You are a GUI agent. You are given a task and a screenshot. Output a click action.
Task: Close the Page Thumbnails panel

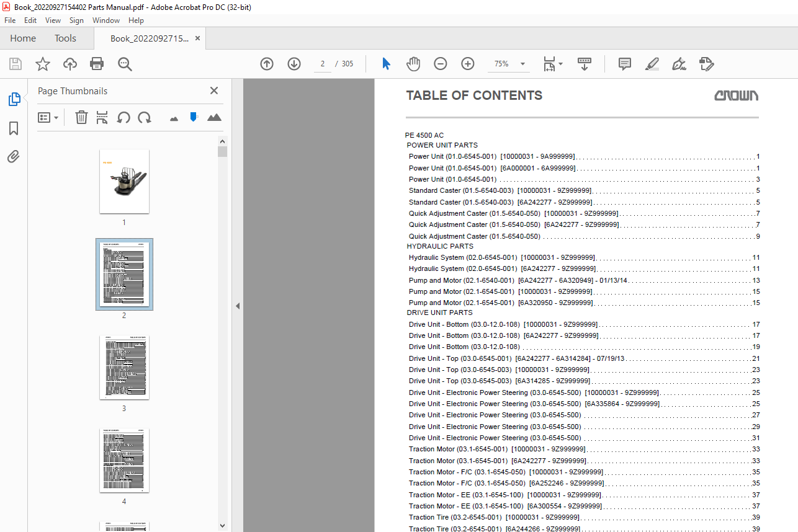pyautogui.click(x=214, y=91)
